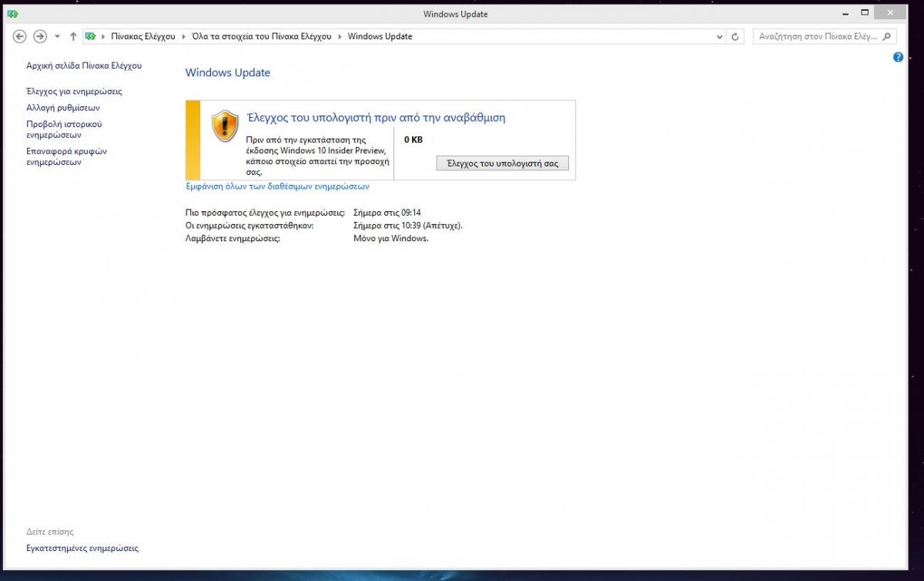
Task: Open the recent locations dropdown arrow
Action: [57, 36]
